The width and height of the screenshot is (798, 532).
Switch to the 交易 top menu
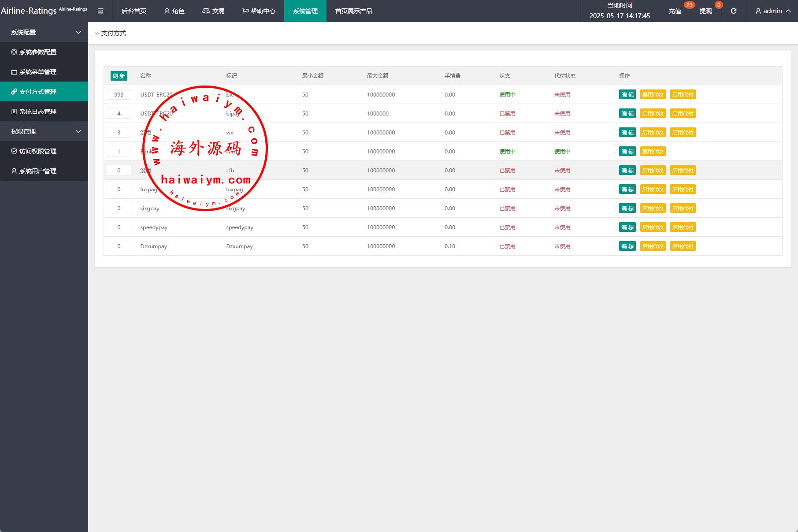[213, 11]
